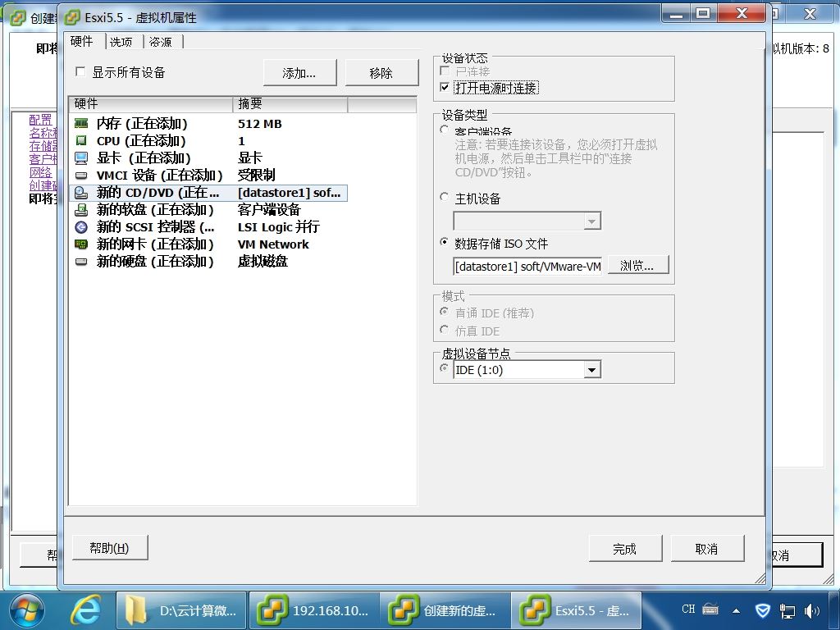Click the Esxi5.5 taskbar window button
The height and width of the screenshot is (630, 840).
577,610
